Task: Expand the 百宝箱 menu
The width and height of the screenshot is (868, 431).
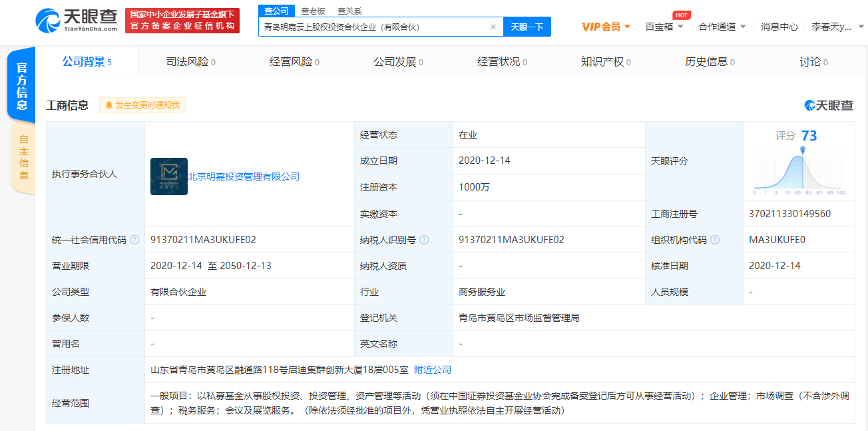Action: tap(664, 27)
